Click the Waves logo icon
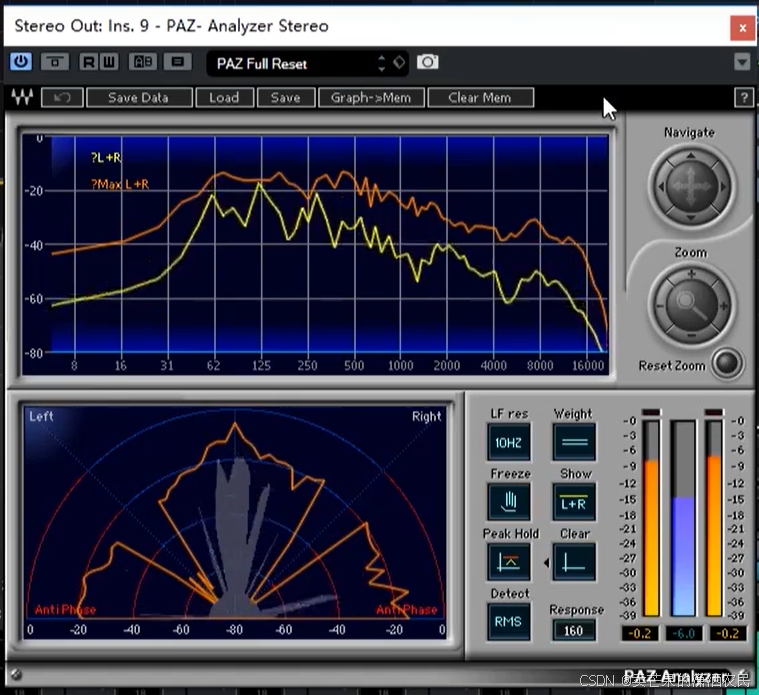 click(x=22, y=97)
